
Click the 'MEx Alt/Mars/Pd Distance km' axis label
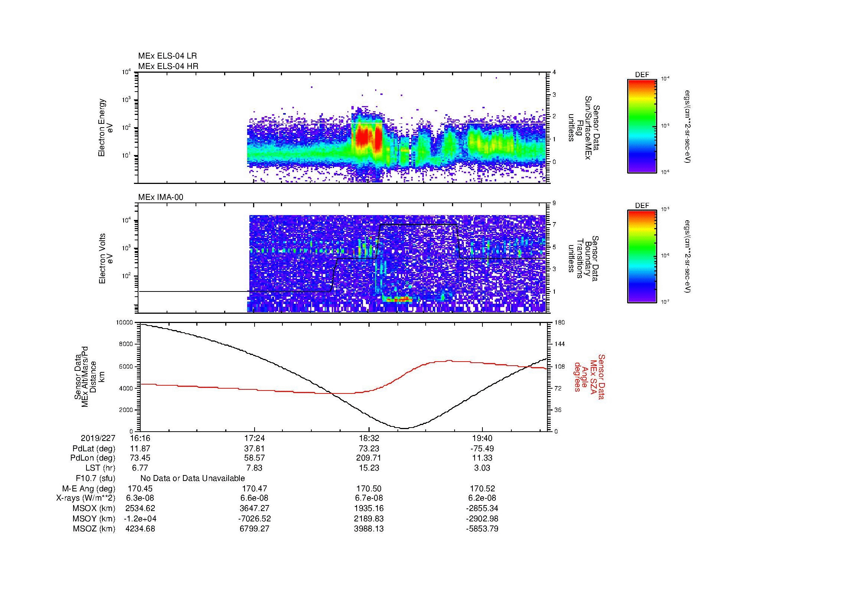click(x=90, y=376)
